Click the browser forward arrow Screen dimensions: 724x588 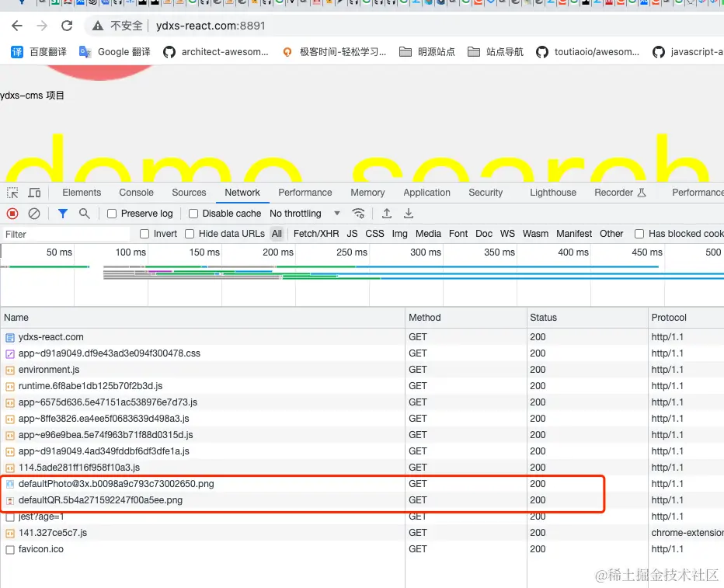[x=42, y=26]
